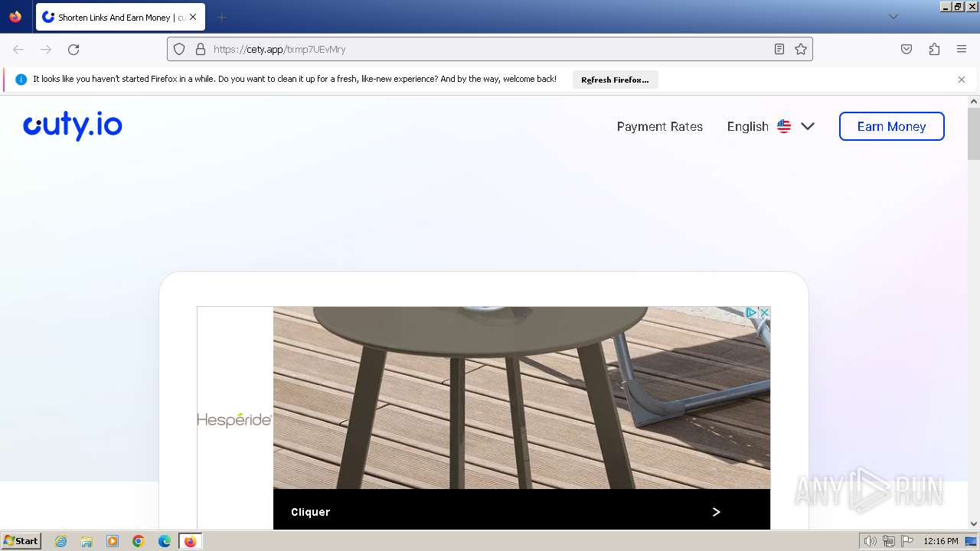Expand the English language dropdown

click(771, 126)
